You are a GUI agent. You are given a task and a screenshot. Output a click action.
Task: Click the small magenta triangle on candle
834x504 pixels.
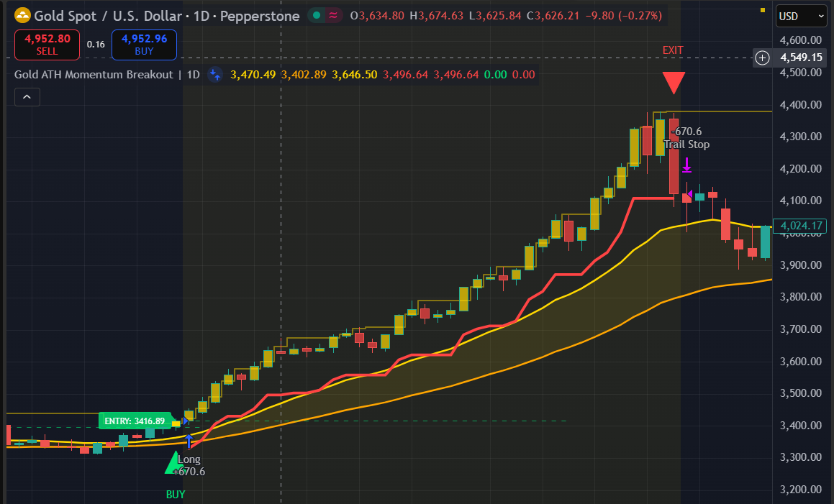pos(690,194)
